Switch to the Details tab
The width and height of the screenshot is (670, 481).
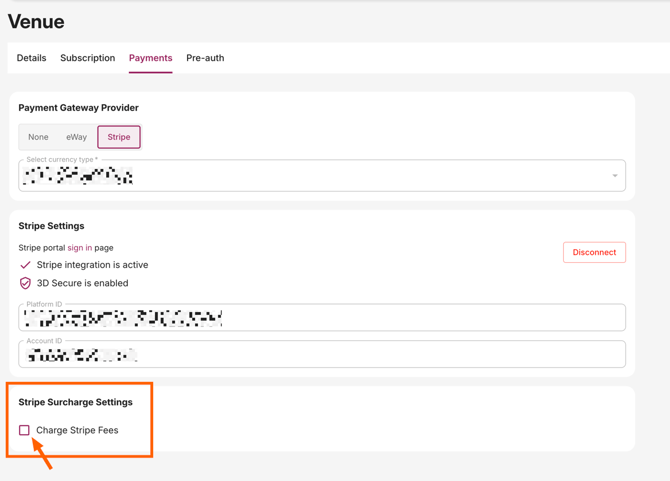(31, 58)
